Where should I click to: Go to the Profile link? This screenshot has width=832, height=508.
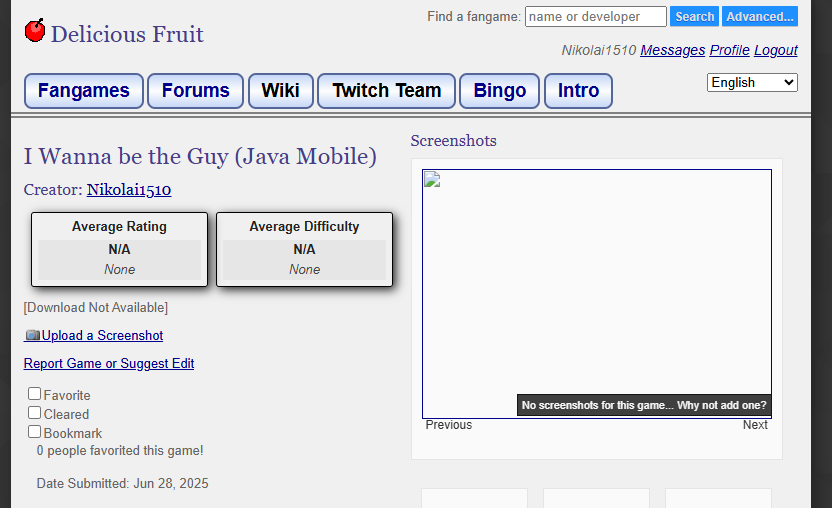[730, 50]
